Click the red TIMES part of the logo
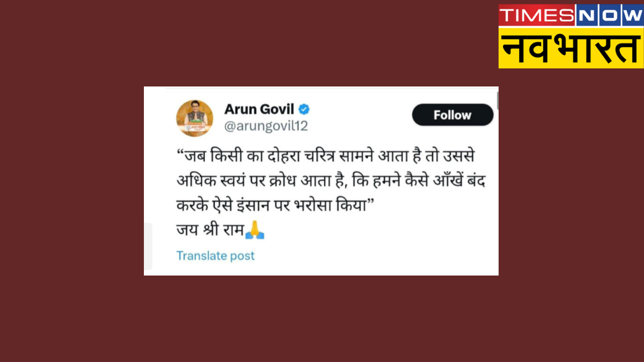 click(x=536, y=16)
